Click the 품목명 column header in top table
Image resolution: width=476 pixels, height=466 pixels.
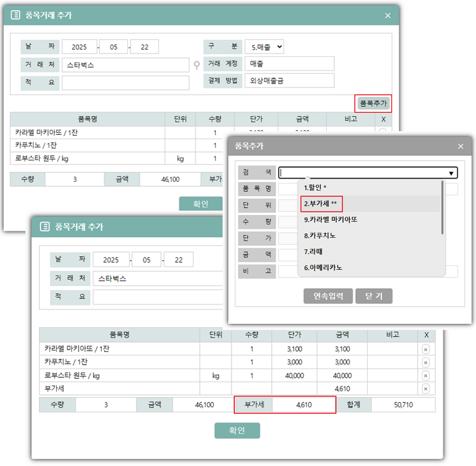pos(87,119)
